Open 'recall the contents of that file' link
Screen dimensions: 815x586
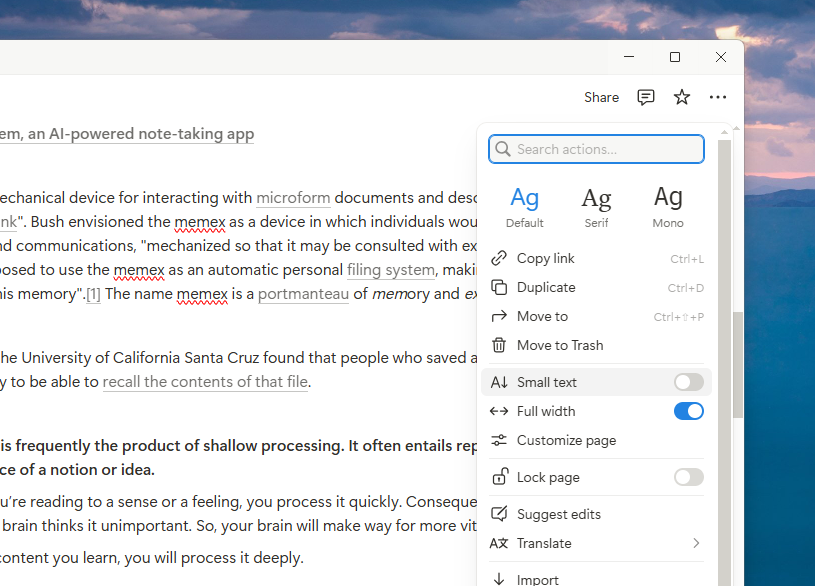pyautogui.click(x=205, y=382)
